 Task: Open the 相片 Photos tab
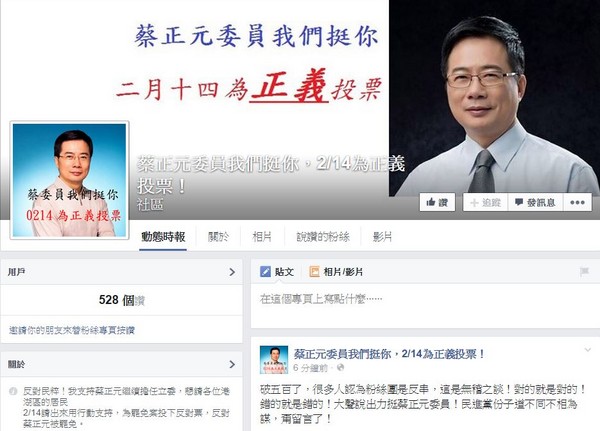click(262, 237)
